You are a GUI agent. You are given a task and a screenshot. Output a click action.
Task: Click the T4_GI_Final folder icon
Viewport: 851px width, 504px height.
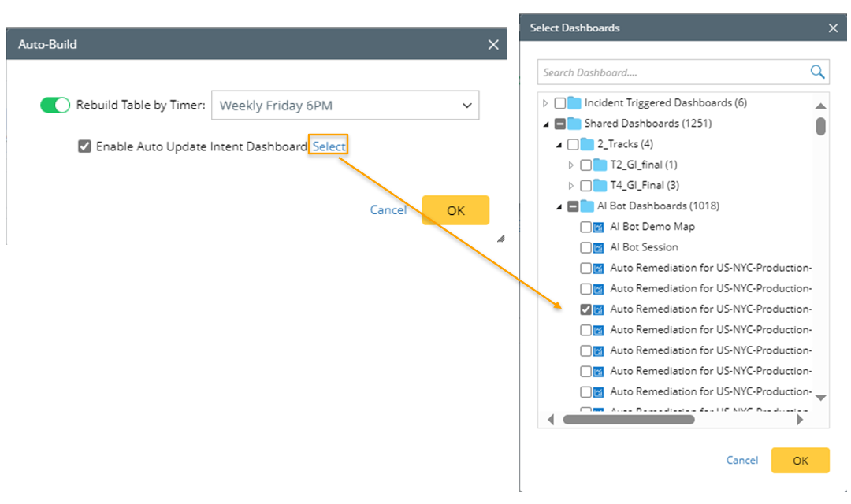600,186
